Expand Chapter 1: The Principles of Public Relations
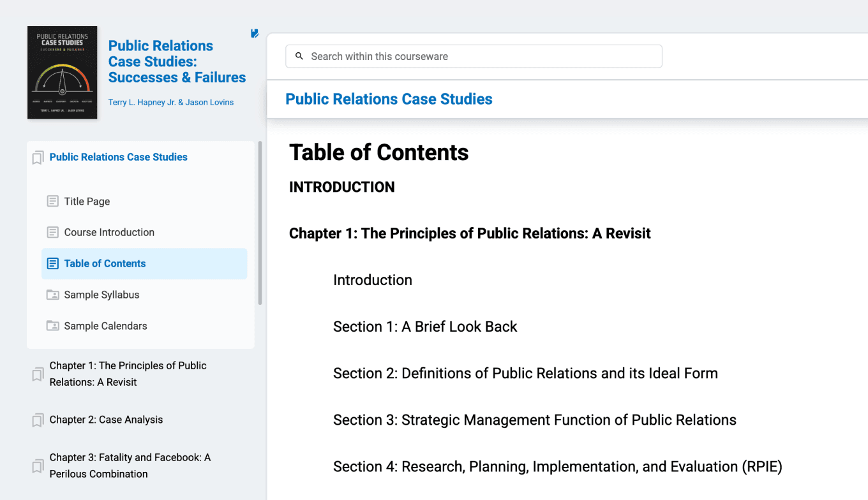 tap(128, 374)
